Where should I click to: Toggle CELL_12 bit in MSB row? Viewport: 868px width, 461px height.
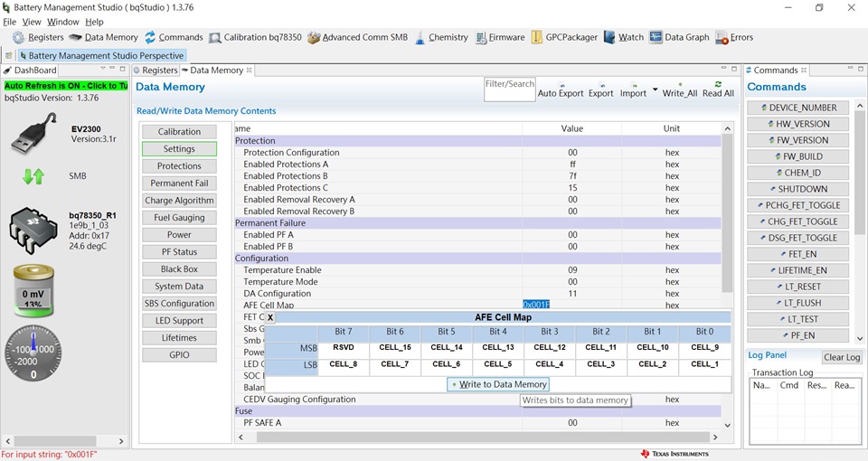pos(550,347)
